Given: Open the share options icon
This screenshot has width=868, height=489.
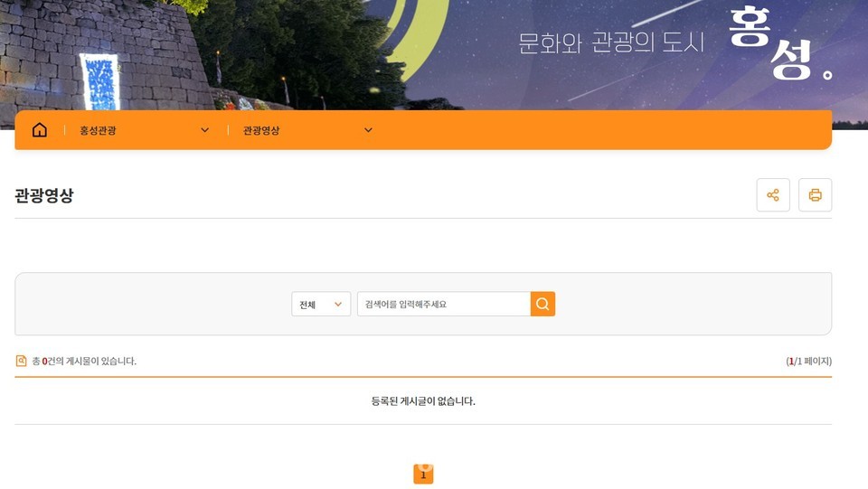Looking at the screenshot, I should click(772, 195).
